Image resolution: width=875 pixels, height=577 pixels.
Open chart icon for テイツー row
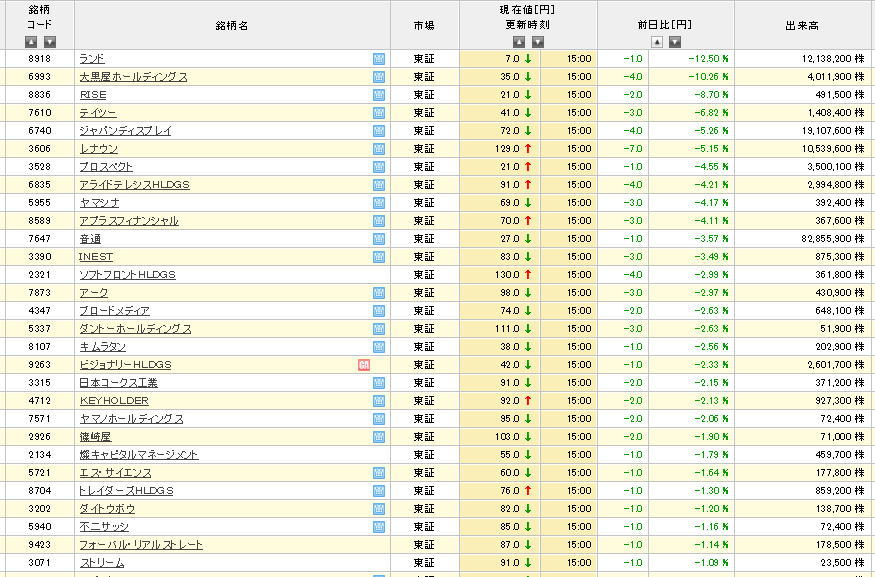tap(379, 113)
